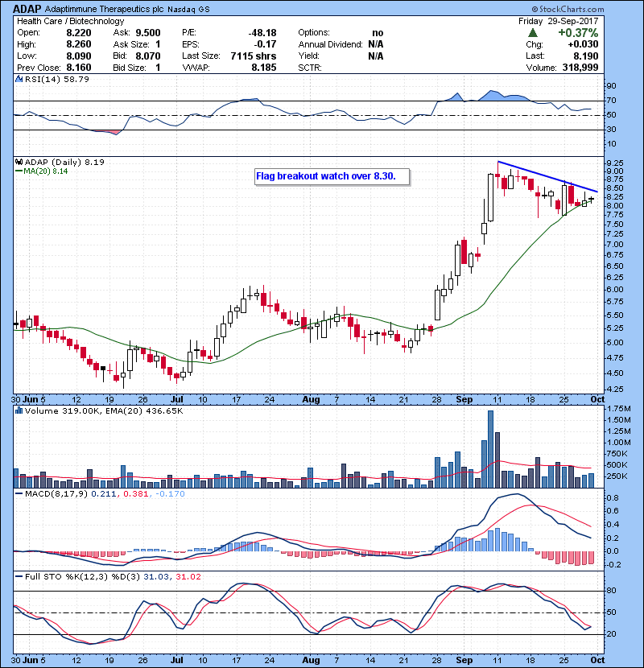Click the 80 stochastic axis label
The image size is (644, 668).
pos(611,591)
